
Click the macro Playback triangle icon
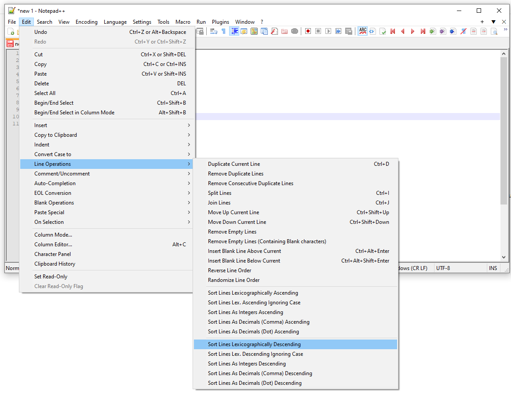click(328, 31)
